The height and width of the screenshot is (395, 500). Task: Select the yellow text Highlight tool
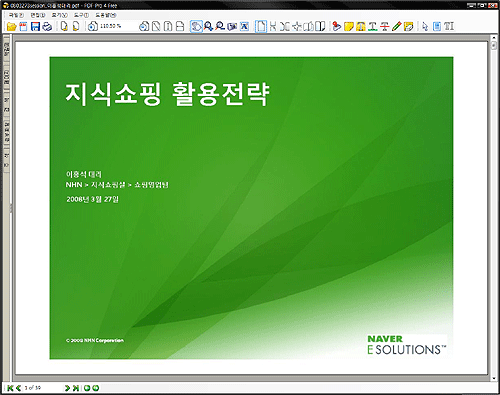coord(361,26)
